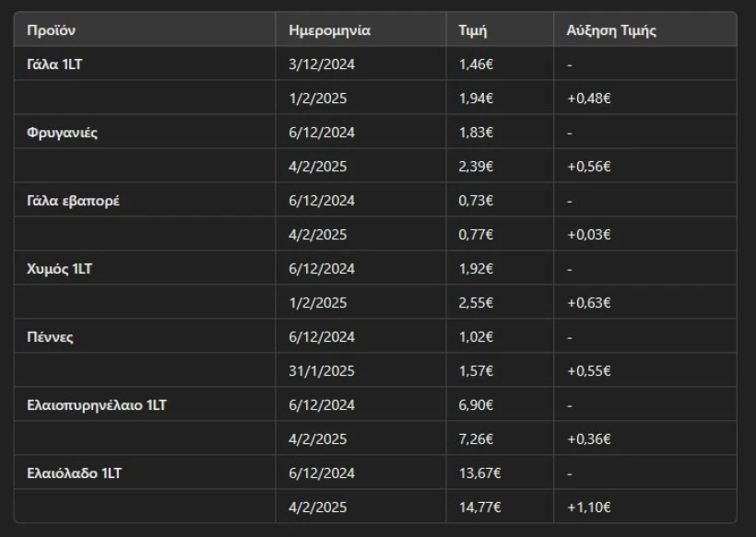Click the Αύξηση Τιμής column header
Image resolution: width=756 pixels, height=537 pixels.
(x=611, y=29)
